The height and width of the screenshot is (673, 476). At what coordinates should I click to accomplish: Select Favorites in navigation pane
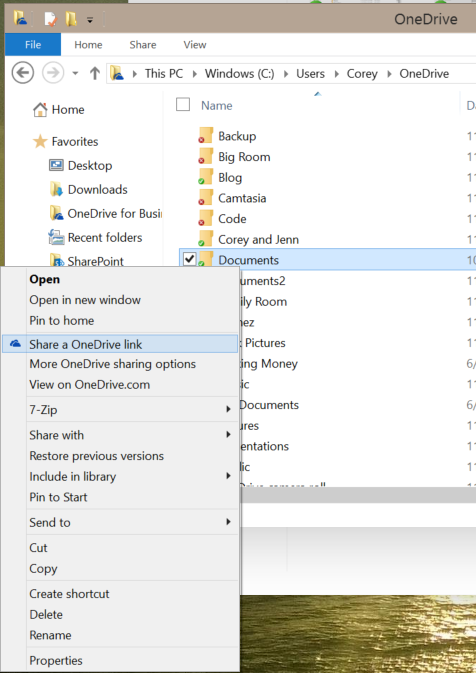point(75,142)
